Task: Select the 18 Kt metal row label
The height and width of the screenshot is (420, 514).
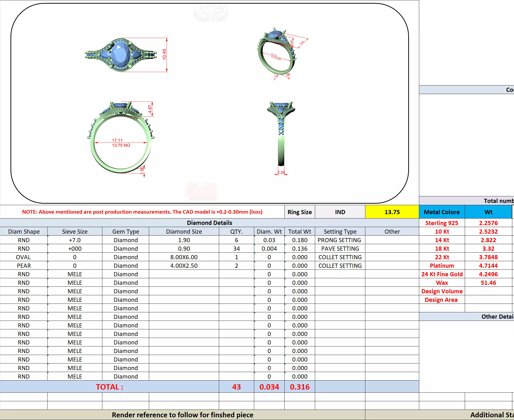Action: pos(442,248)
